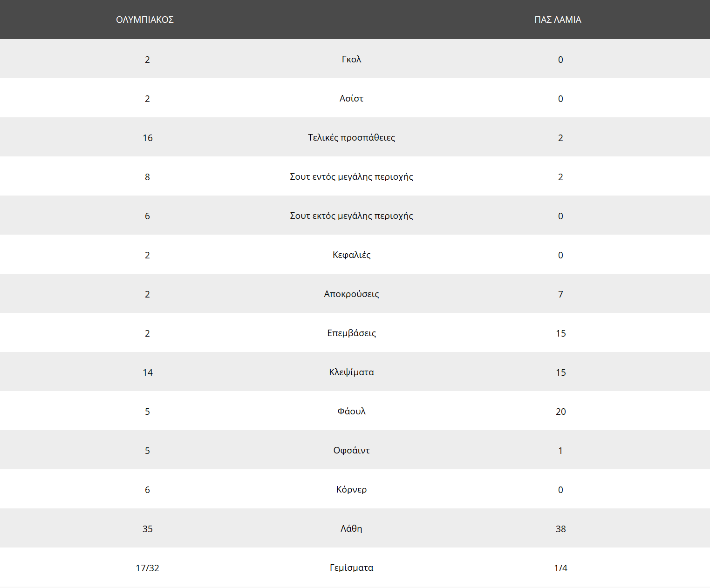Select the Γκολ row label
Viewport: 710px width, 588px height.
pyautogui.click(x=351, y=59)
